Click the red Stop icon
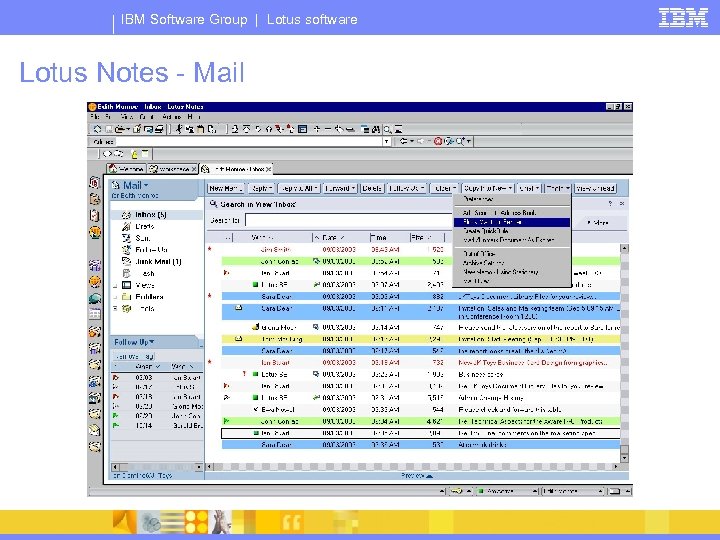The height and width of the screenshot is (540, 720). pyautogui.click(x=438, y=141)
